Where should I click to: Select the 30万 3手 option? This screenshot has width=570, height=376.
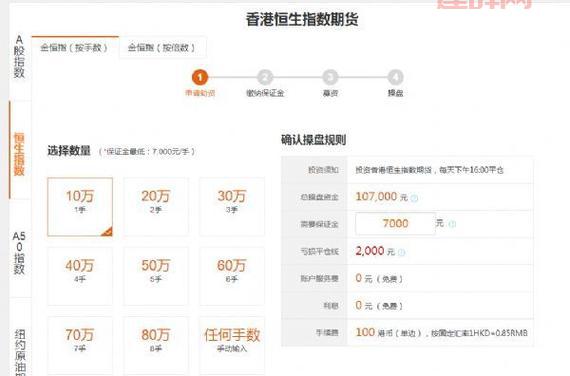(x=232, y=207)
